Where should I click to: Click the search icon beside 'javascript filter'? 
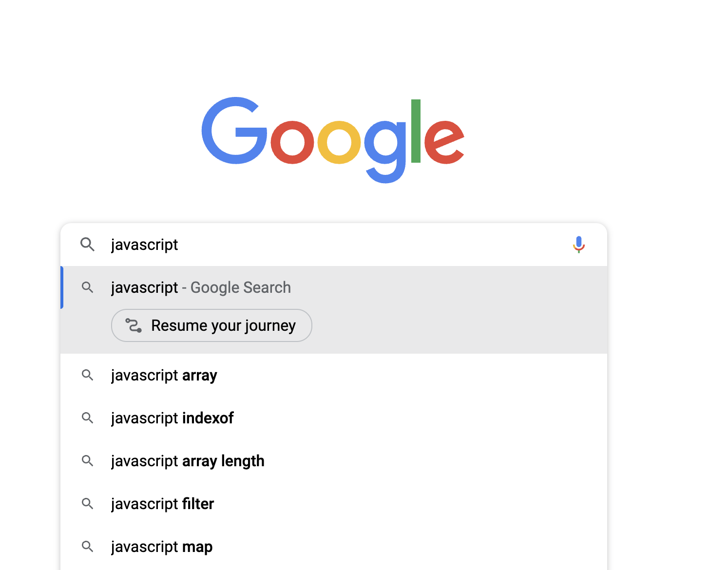coord(88,504)
